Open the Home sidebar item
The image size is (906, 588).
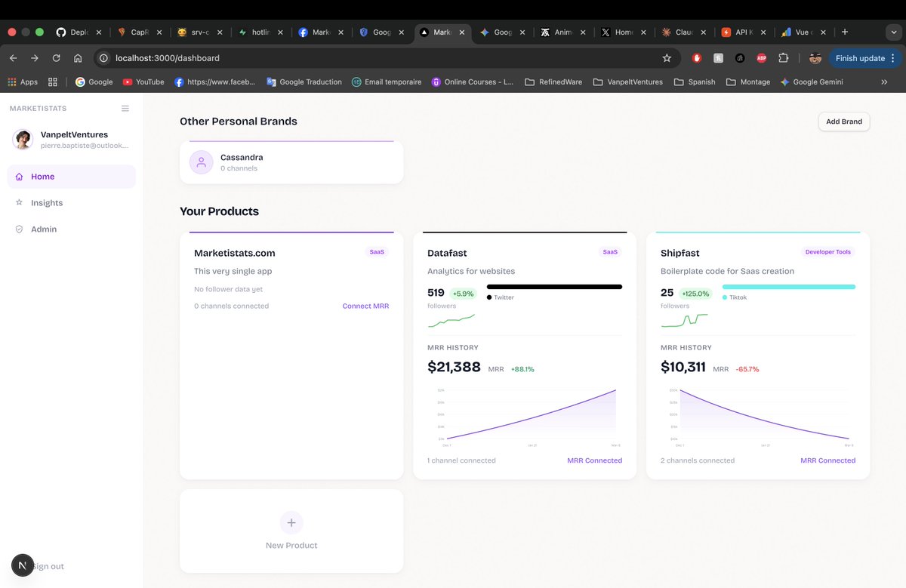pos(72,177)
